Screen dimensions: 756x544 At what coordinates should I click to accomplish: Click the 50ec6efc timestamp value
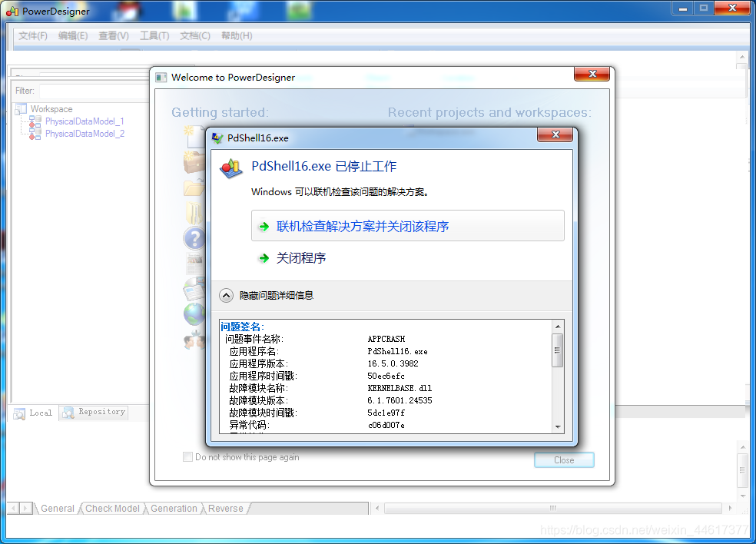pos(386,376)
